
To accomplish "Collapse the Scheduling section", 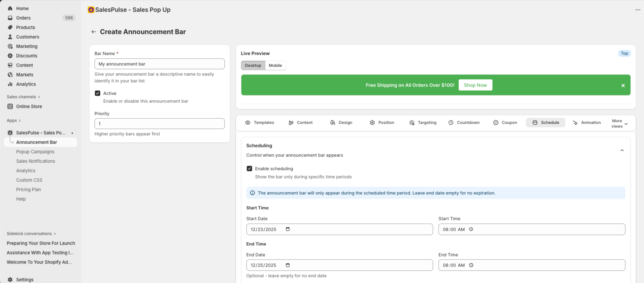I will 622,150.
